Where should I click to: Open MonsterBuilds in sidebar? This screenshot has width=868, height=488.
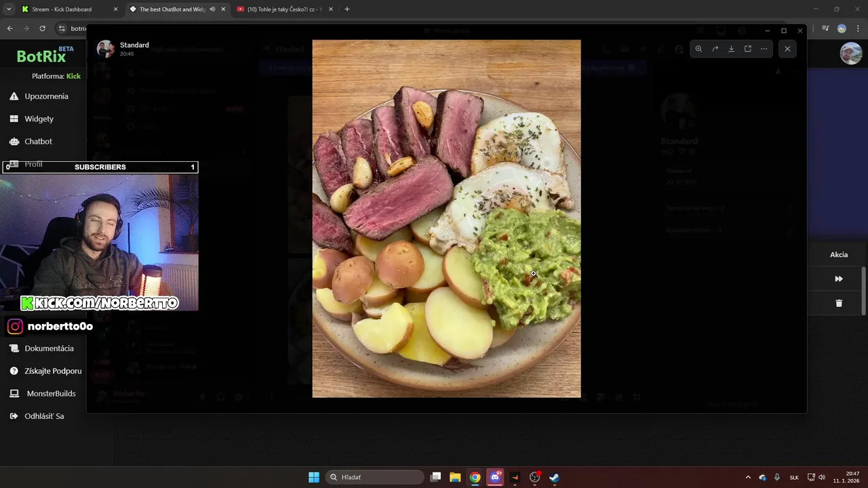tap(51, 393)
